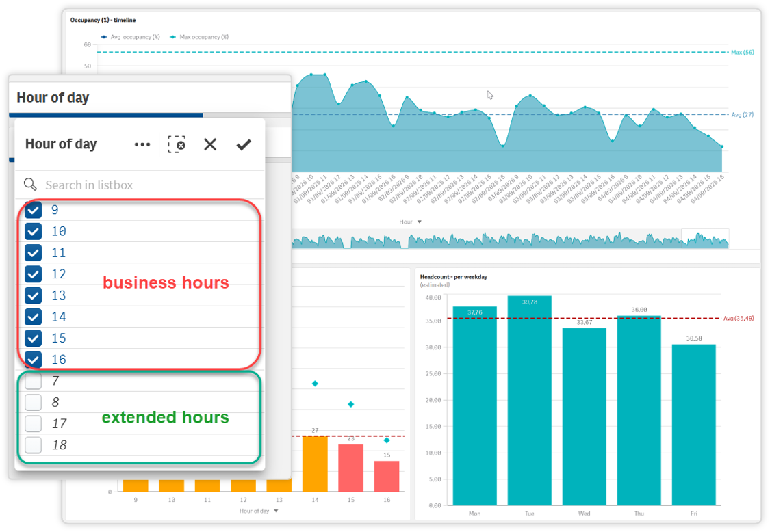Viewport: 770px width, 532px height.
Task: Select the Fri bar in headcount chart
Action: pyautogui.click(x=693, y=425)
